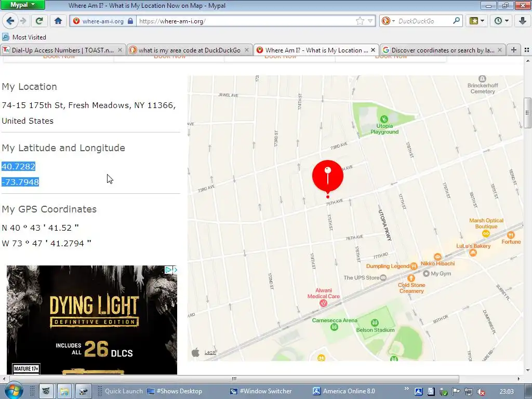This screenshot has width=532, height=399.
Task: Open the Most Visited bookmarks folder
Action: 24,37
